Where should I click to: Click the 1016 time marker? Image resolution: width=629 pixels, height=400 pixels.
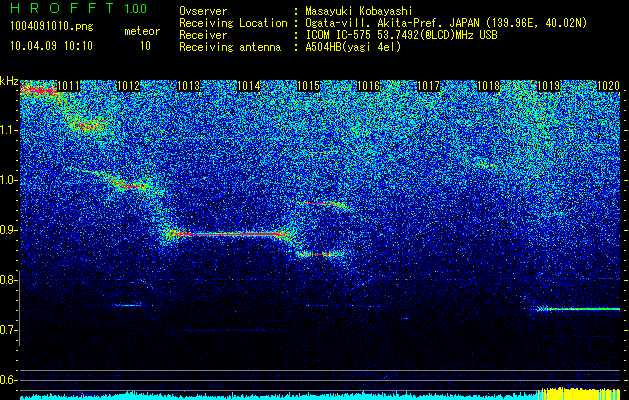[x=369, y=86]
